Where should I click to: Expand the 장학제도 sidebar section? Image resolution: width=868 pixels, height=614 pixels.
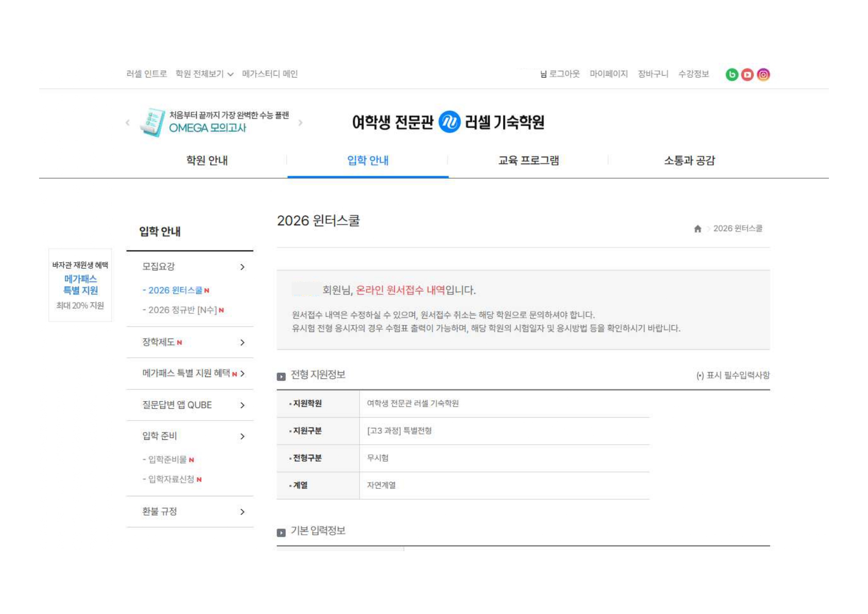[242, 342]
